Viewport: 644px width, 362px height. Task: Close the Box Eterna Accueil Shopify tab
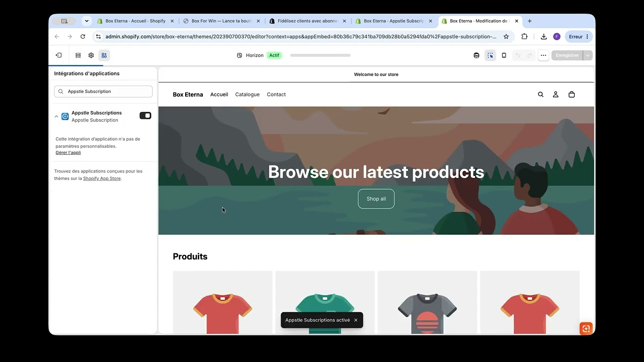pos(172,21)
